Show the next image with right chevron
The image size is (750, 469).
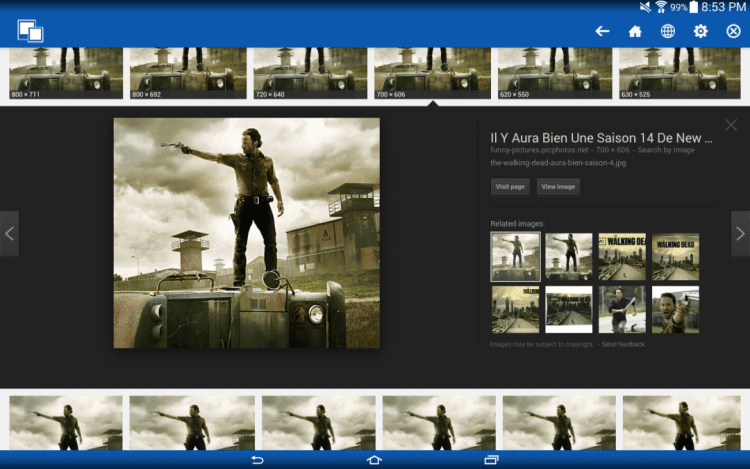pyautogui.click(x=740, y=234)
